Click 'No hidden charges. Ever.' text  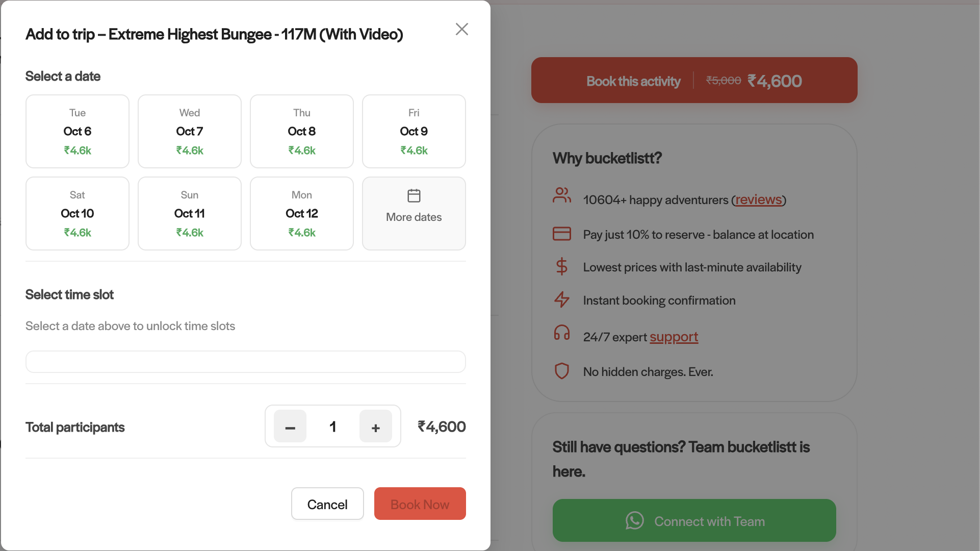648,372
